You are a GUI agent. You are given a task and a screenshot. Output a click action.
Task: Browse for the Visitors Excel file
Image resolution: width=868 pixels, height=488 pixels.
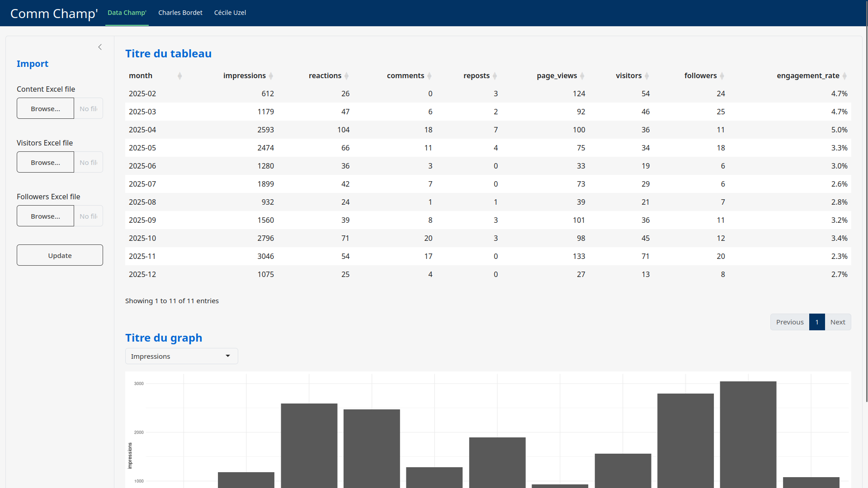pos(45,162)
